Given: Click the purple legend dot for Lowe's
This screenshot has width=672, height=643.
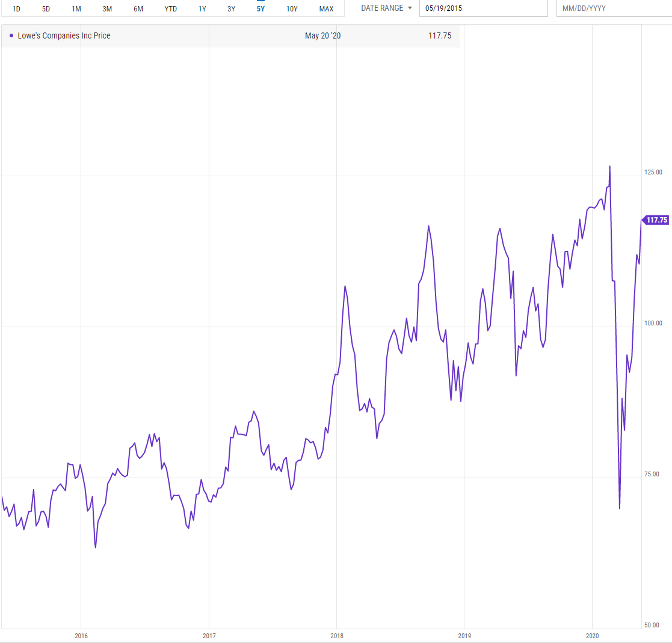Looking at the screenshot, I should click(11, 35).
